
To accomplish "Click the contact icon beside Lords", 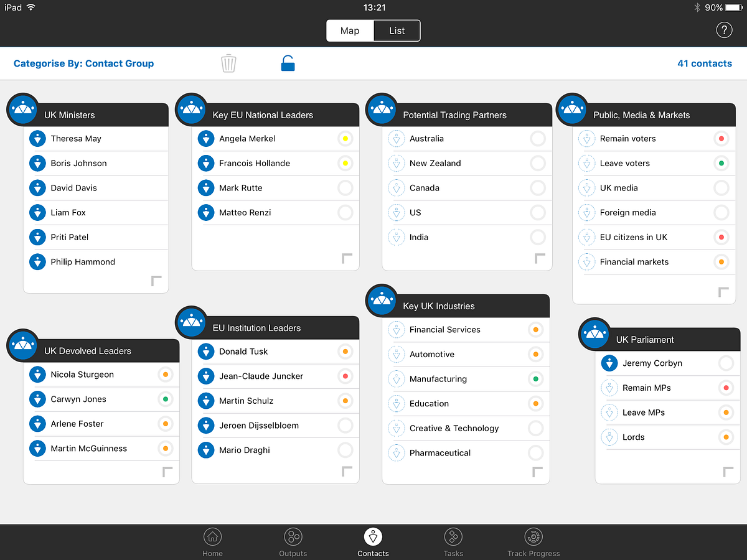I will pyautogui.click(x=609, y=437).
